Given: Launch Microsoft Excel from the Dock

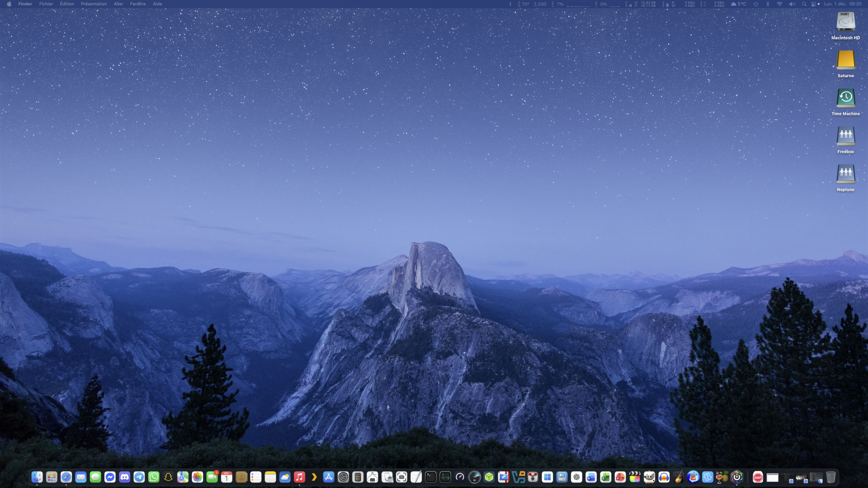Looking at the screenshot, I should [605, 477].
